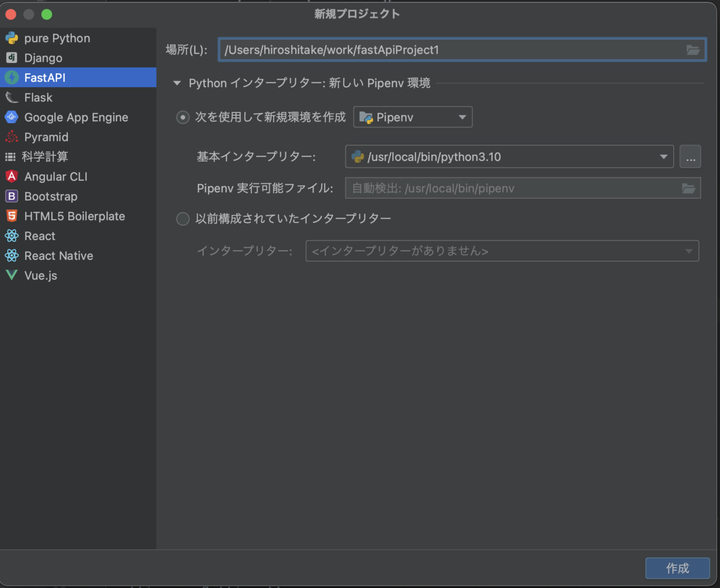Select Angular CLI label in list

[56, 177]
